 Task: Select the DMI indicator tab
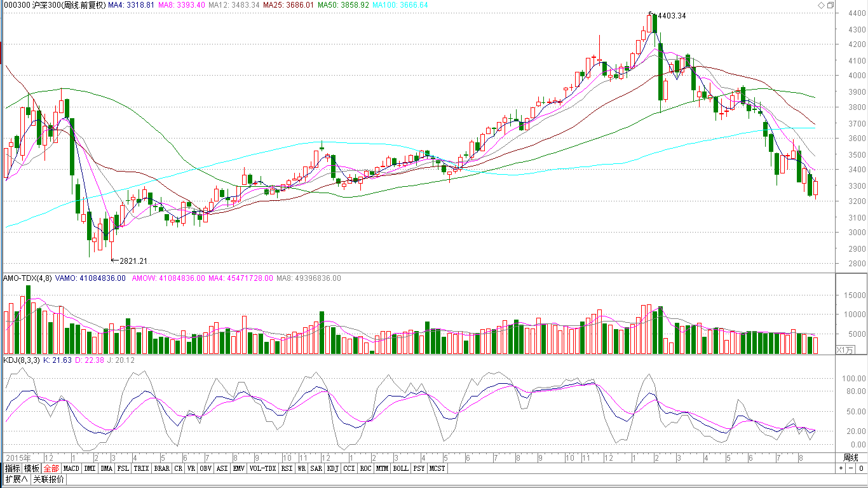(x=90, y=468)
